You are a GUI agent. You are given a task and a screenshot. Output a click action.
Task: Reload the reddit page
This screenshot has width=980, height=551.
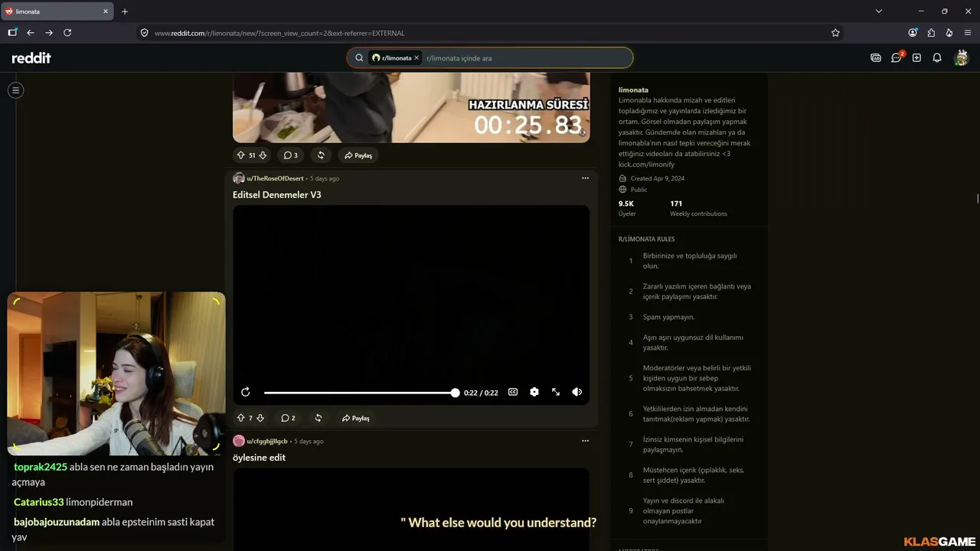point(67,33)
